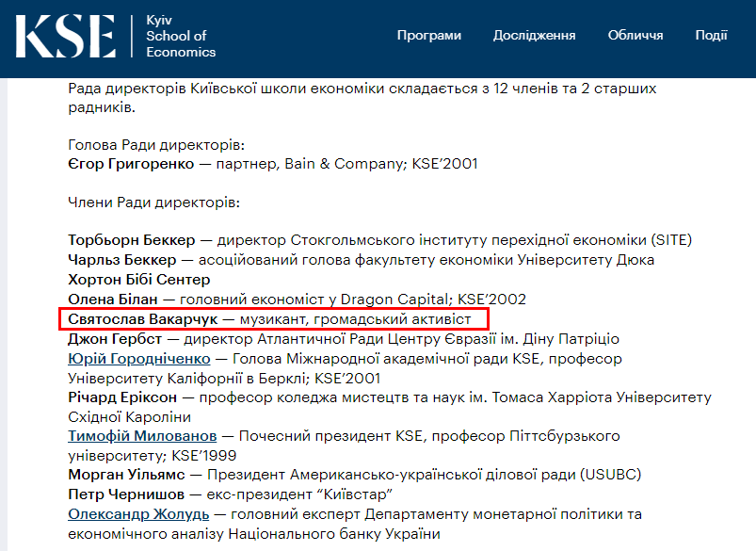Open the Олександр Жолудь link

tap(137, 514)
